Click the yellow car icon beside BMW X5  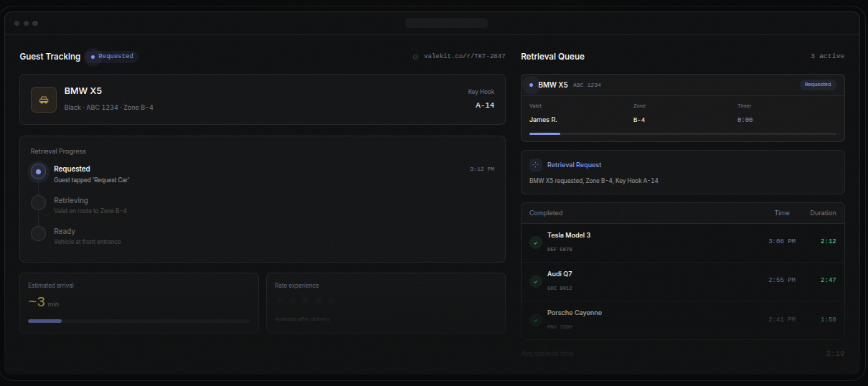pyautogui.click(x=44, y=100)
